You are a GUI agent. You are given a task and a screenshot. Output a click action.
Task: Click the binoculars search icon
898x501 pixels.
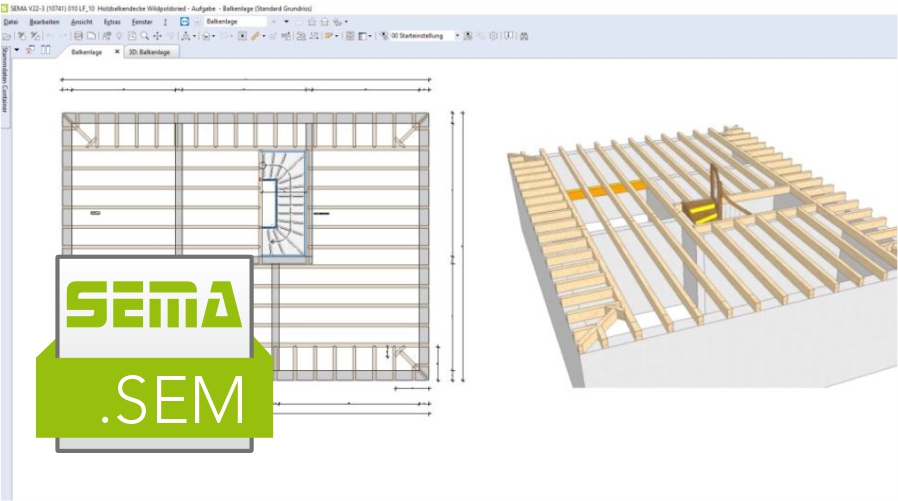[525, 35]
